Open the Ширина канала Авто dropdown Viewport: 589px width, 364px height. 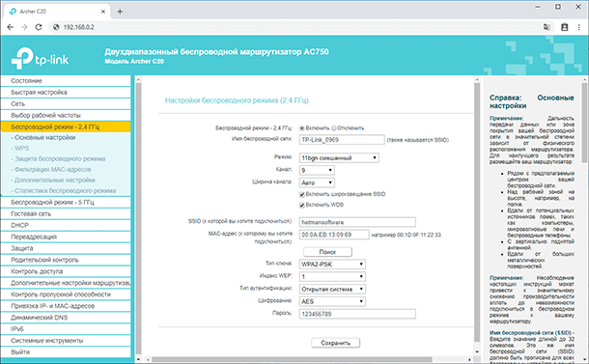pos(317,182)
